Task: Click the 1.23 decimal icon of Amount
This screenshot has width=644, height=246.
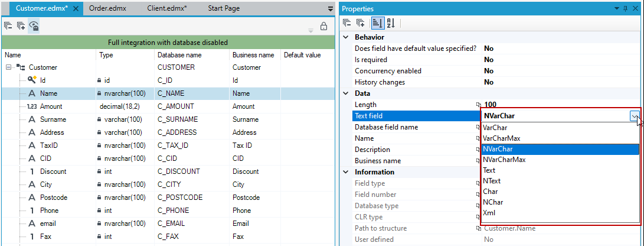Action: 32,106
